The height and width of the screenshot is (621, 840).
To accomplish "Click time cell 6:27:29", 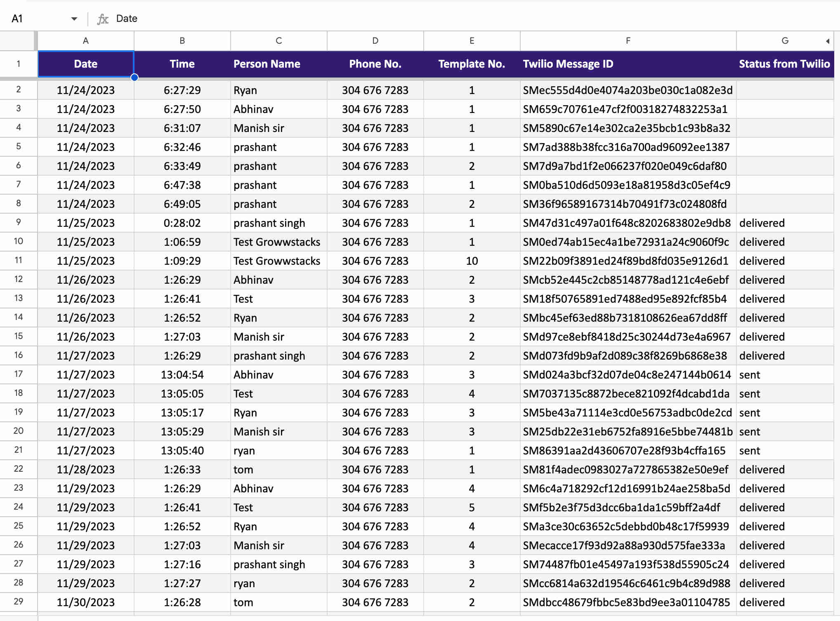I will pyautogui.click(x=182, y=90).
